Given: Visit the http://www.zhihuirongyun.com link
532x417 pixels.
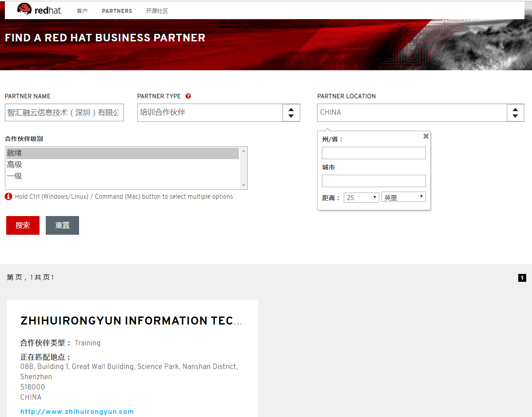Looking at the screenshot, I should pos(77,412).
